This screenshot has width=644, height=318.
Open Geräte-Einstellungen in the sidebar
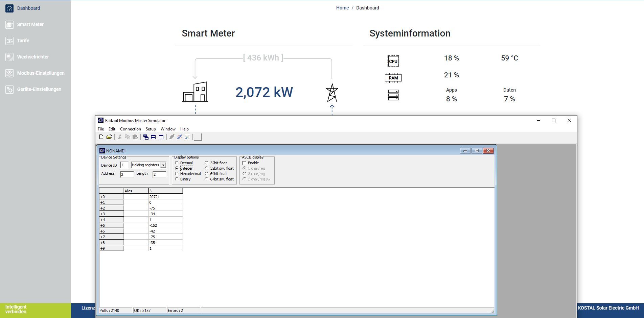[x=39, y=89]
